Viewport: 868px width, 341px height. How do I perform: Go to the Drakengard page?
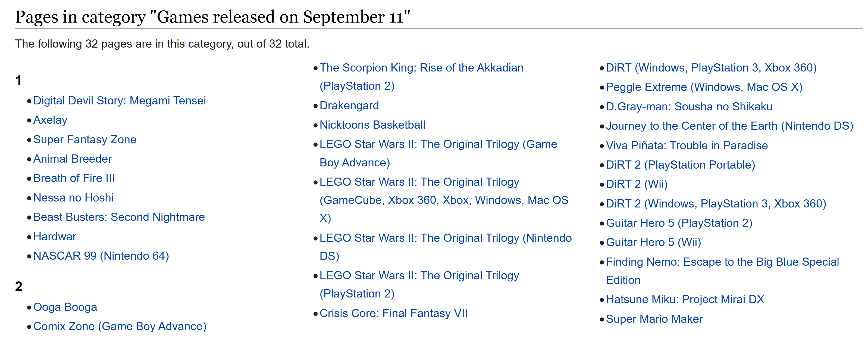(349, 106)
